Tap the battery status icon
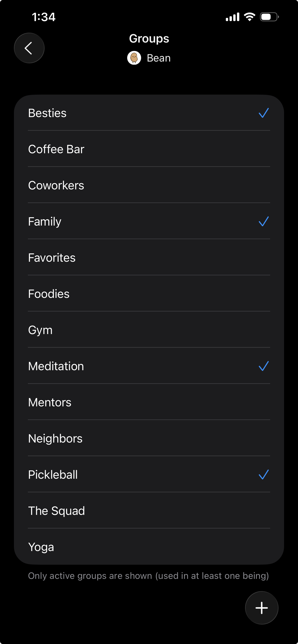The image size is (298, 644). 269,17
